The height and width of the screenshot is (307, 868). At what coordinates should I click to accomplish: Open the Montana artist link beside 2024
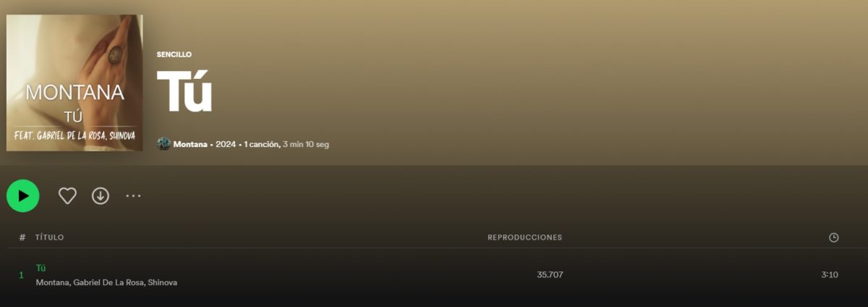point(190,144)
